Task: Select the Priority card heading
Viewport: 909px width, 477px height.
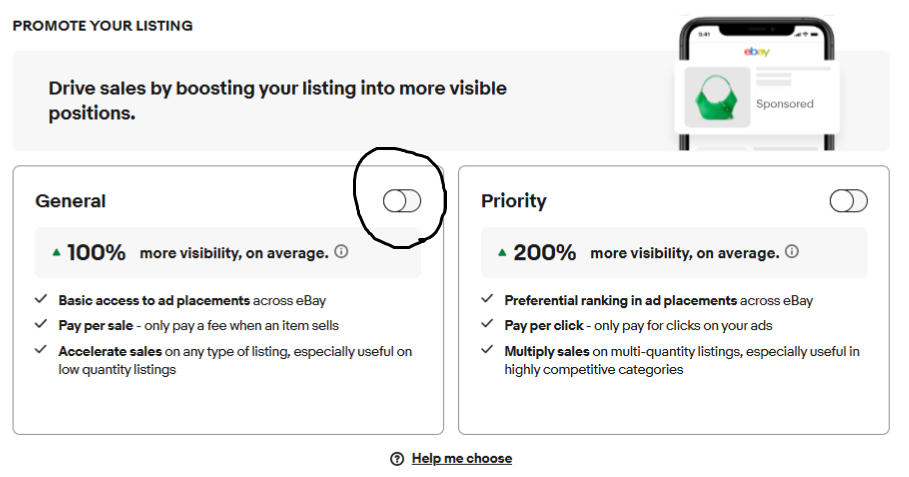Action: [x=514, y=201]
